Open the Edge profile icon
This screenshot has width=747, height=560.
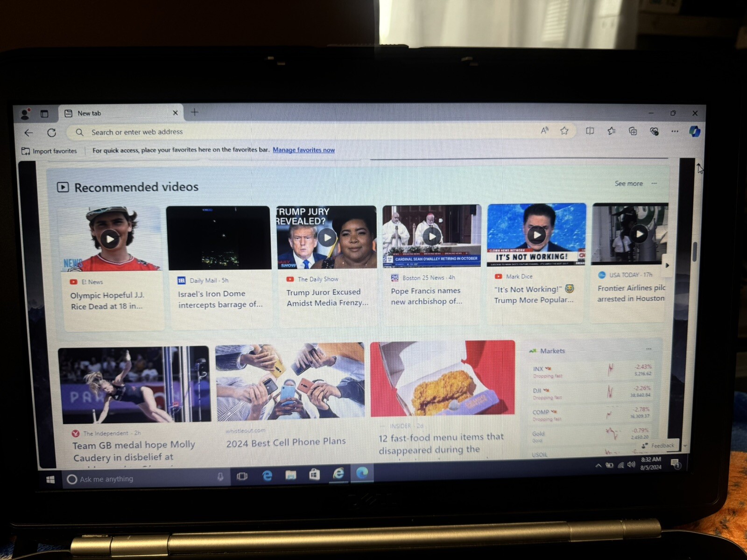click(x=25, y=113)
